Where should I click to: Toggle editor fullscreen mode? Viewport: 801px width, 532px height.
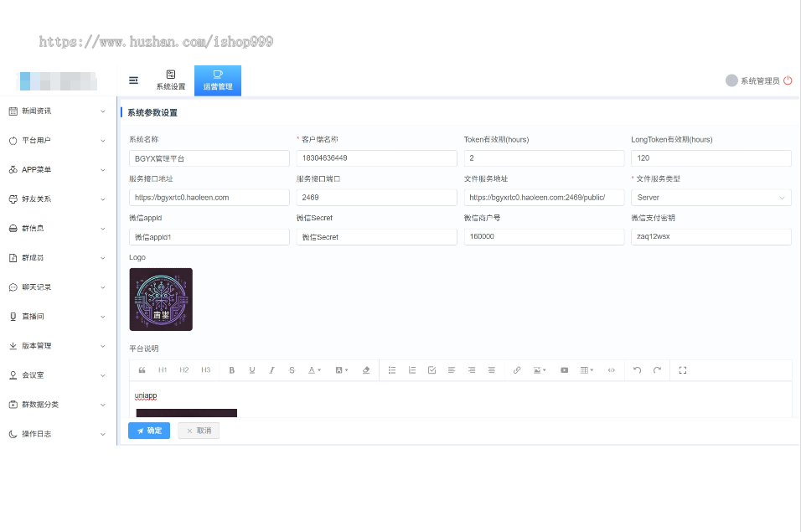(x=683, y=370)
